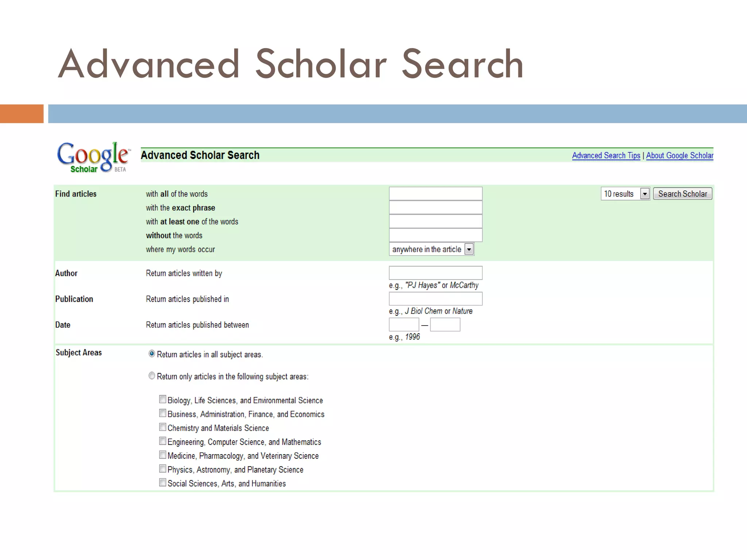Check Chemistry and Materials Science box
The height and width of the screenshot is (560, 747).
pyautogui.click(x=163, y=427)
